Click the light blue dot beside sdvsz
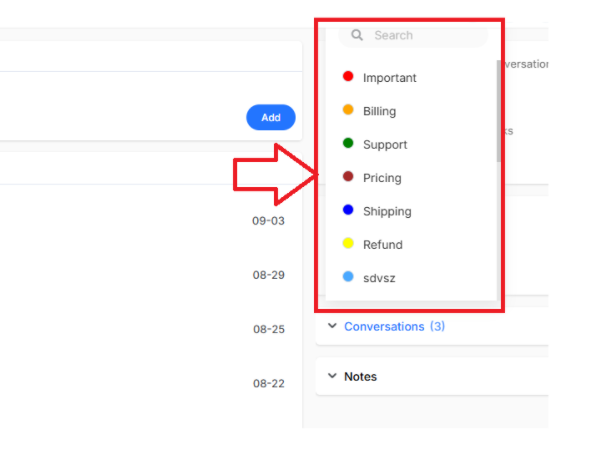Viewport: 589px width, 460px height. pyautogui.click(x=348, y=277)
